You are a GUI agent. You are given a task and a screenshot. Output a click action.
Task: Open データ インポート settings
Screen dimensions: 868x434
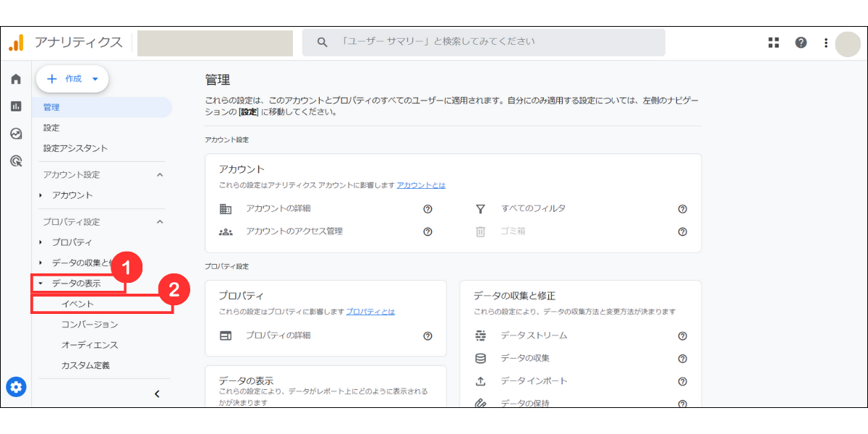tap(534, 381)
